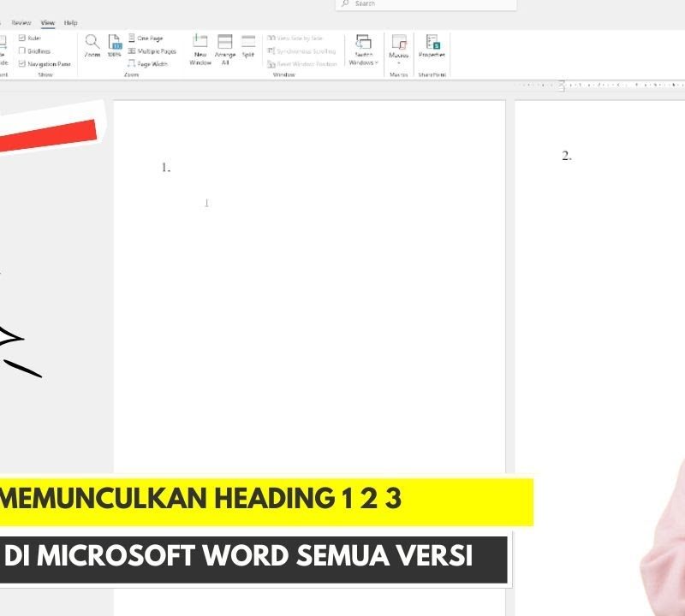Fit document to Page Width

(x=147, y=64)
